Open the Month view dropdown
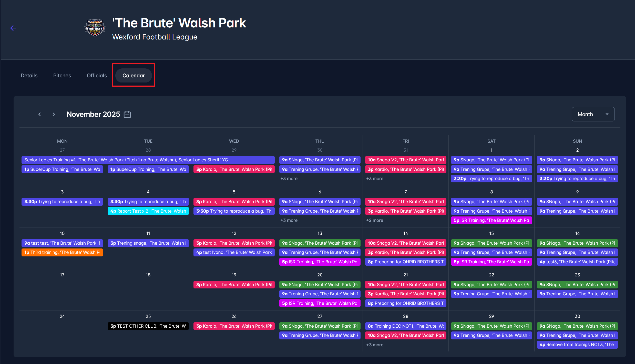635x364 pixels. click(593, 114)
